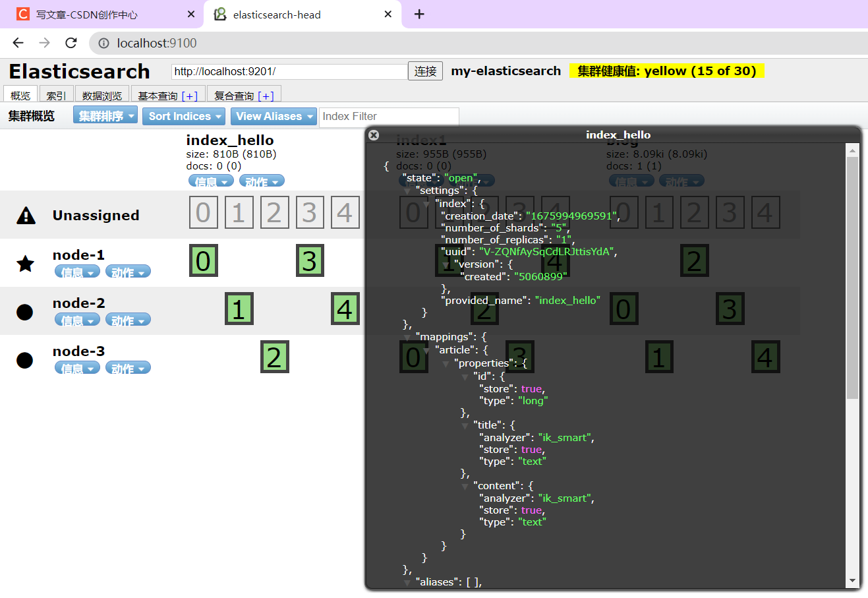Select unassigned shard 2 of index_hello
The height and width of the screenshot is (598, 868).
tap(274, 212)
